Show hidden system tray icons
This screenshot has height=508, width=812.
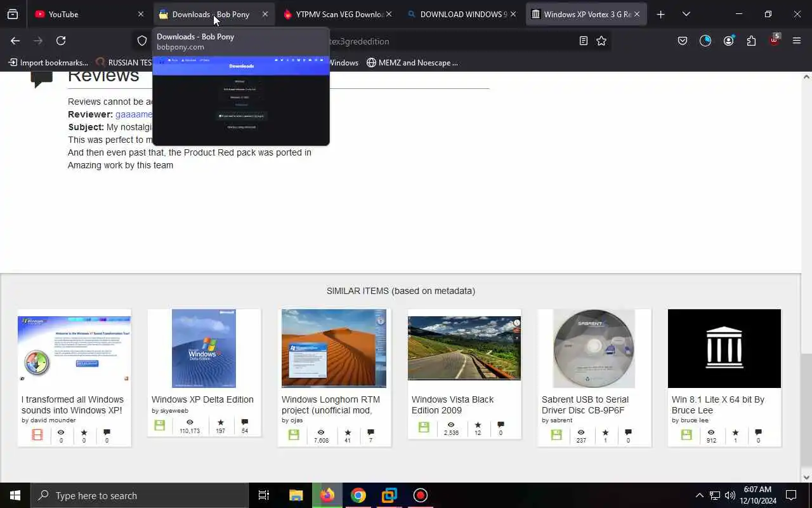click(x=699, y=495)
